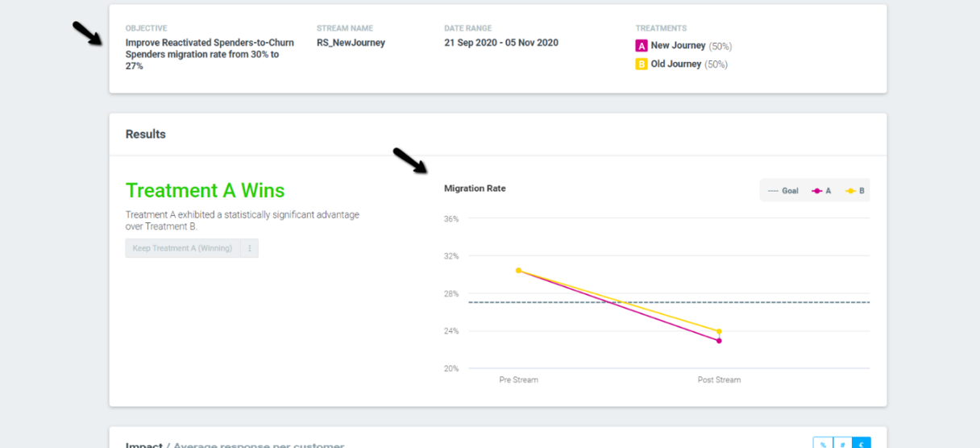980x448 pixels.
Task: Click Keep Treatment A (Winning) button
Action: pyautogui.click(x=183, y=248)
